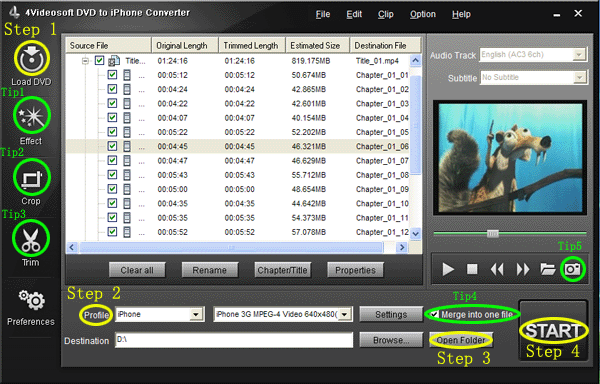
Task: Fast forward the preview video
Action: tap(523, 269)
